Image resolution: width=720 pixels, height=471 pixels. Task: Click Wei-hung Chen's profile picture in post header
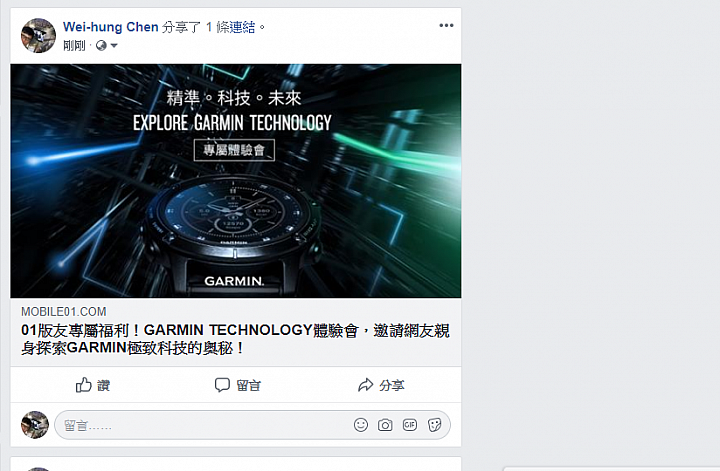tap(39, 35)
